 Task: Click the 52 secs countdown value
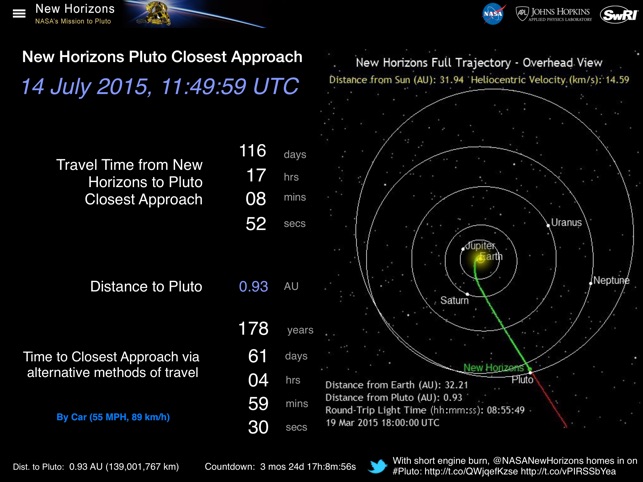256,224
